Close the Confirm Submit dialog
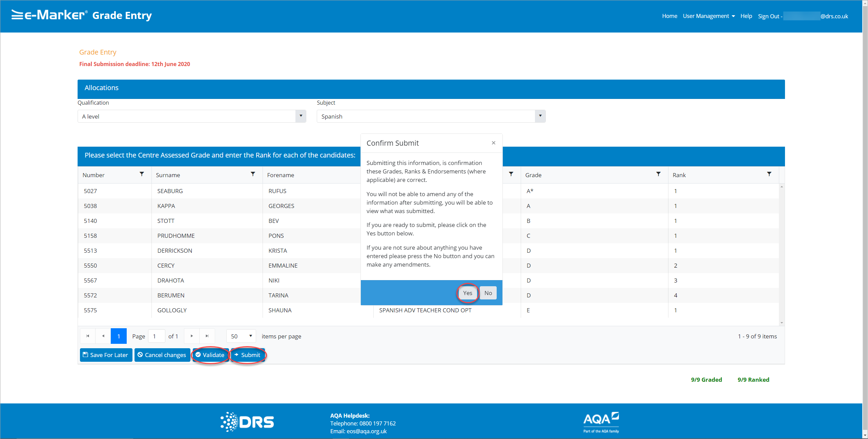868x439 pixels. [494, 143]
